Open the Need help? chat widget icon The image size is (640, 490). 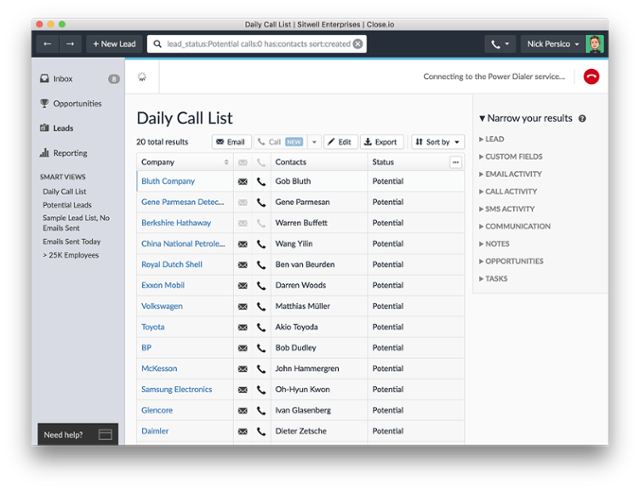point(105,434)
